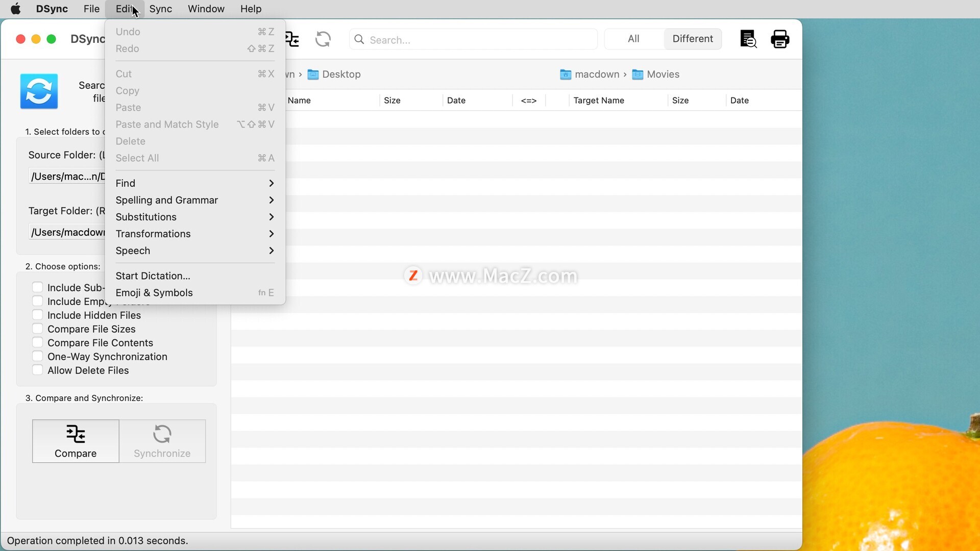The width and height of the screenshot is (980, 551).
Task: Sort by source Date column header
Action: point(477,101)
